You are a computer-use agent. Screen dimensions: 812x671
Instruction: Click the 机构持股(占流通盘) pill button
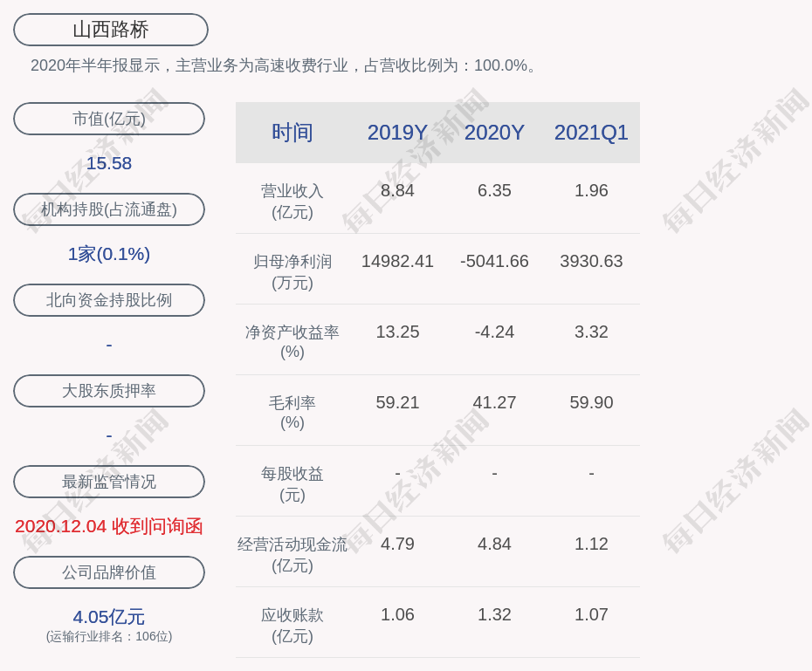point(108,209)
